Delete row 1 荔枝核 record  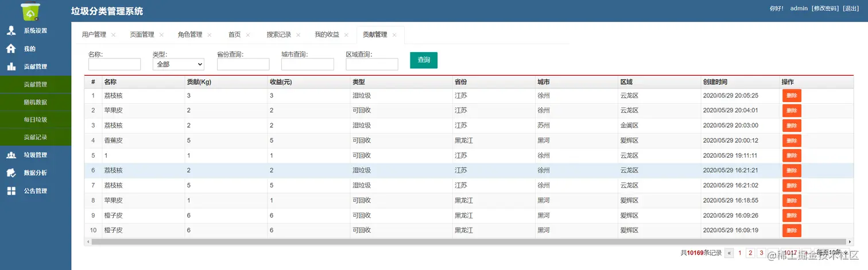point(792,96)
